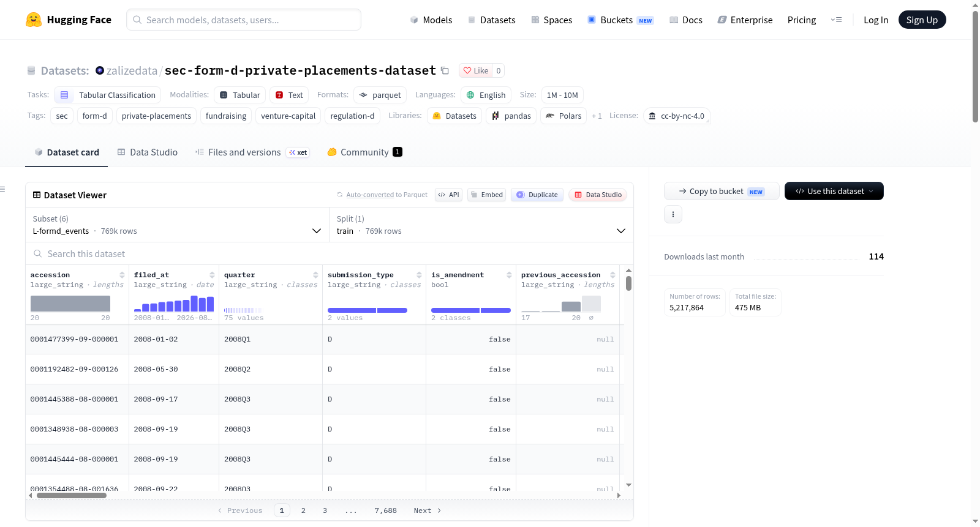Click cell 0001477399-09-000001
Screen dimensions: 980x527
(77, 339)
